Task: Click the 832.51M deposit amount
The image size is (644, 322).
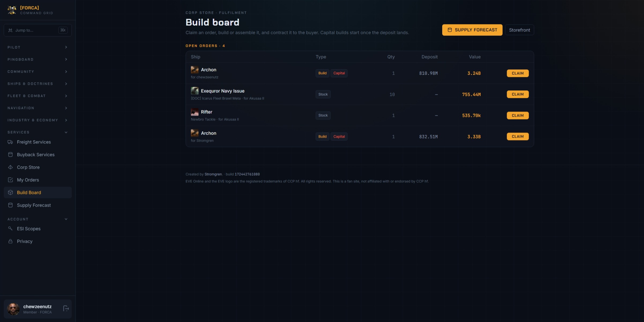Action: [428, 136]
